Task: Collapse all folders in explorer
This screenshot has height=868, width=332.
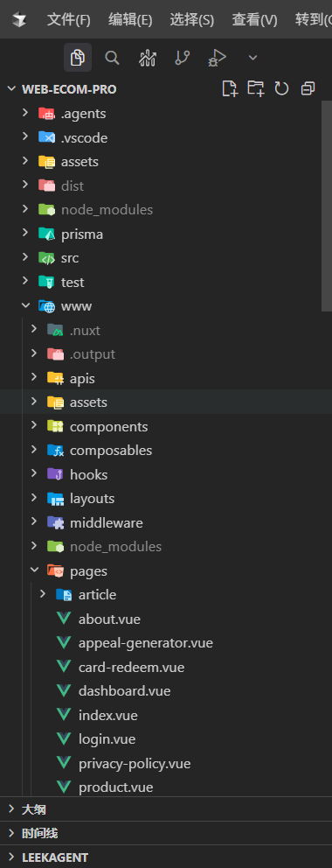Action: (308, 88)
